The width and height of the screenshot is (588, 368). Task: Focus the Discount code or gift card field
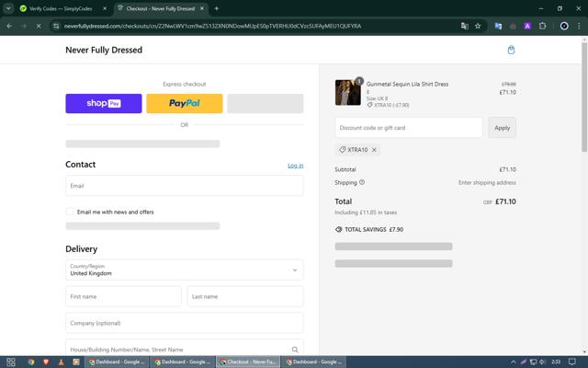point(409,128)
